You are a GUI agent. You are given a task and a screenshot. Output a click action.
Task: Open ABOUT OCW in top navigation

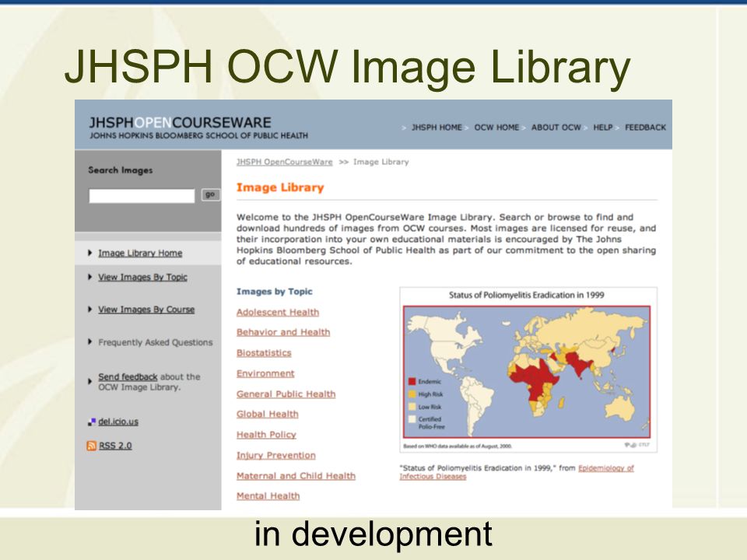pyautogui.click(x=556, y=127)
